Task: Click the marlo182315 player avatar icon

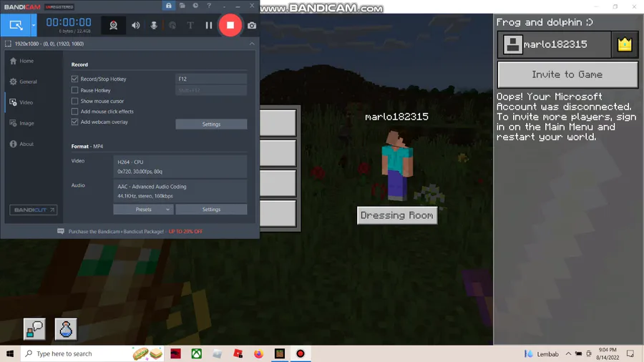Action: [512, 44]
